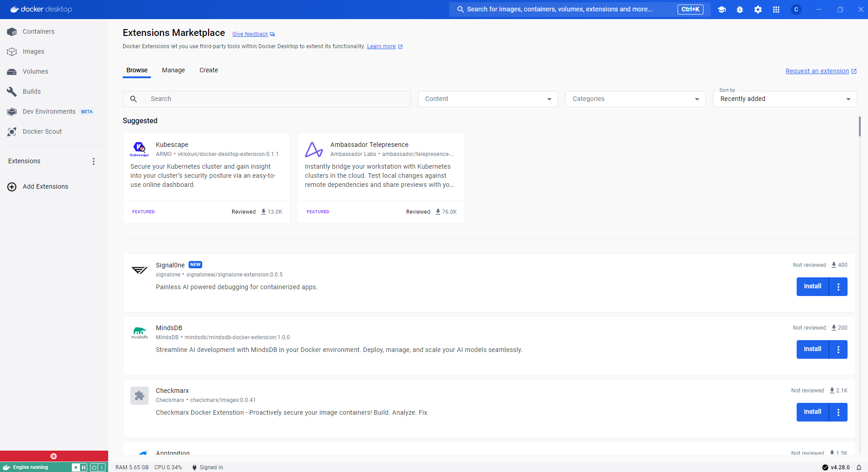
Task: Click the Images sidebar icon
Action: click(12, 52)
